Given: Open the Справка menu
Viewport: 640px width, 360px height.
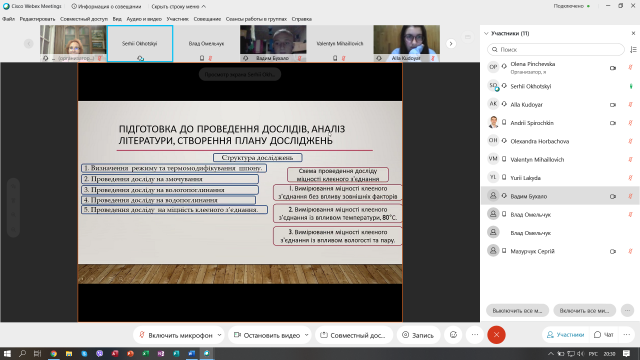Looking at the screenshot, I should click(x=302, y=19).
